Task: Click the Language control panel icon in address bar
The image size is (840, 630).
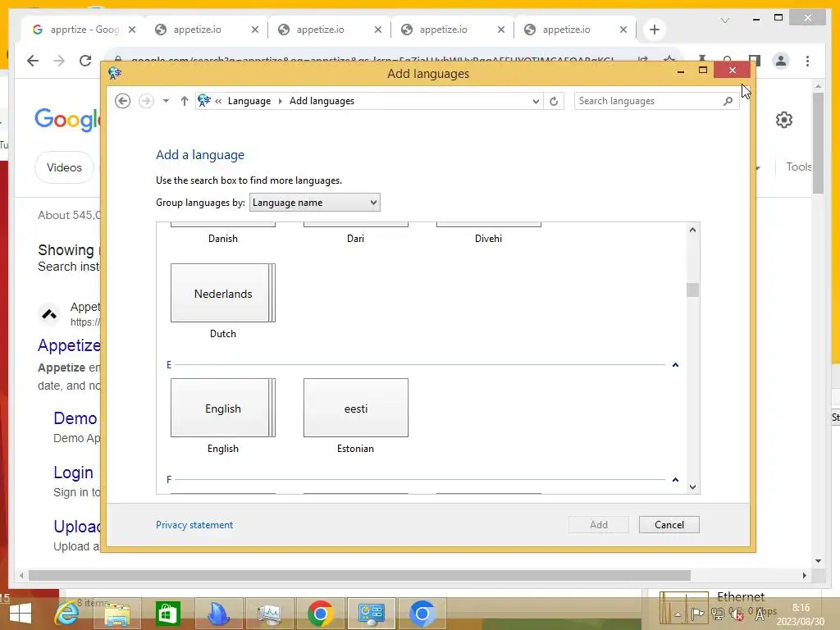Action: click(204, 100)
